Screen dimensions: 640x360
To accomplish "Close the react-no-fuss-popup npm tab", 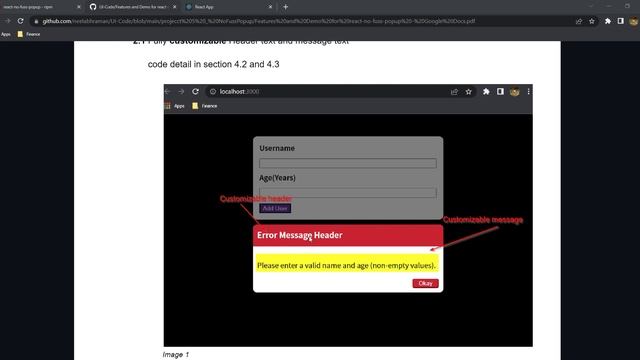I will point(79,7).
